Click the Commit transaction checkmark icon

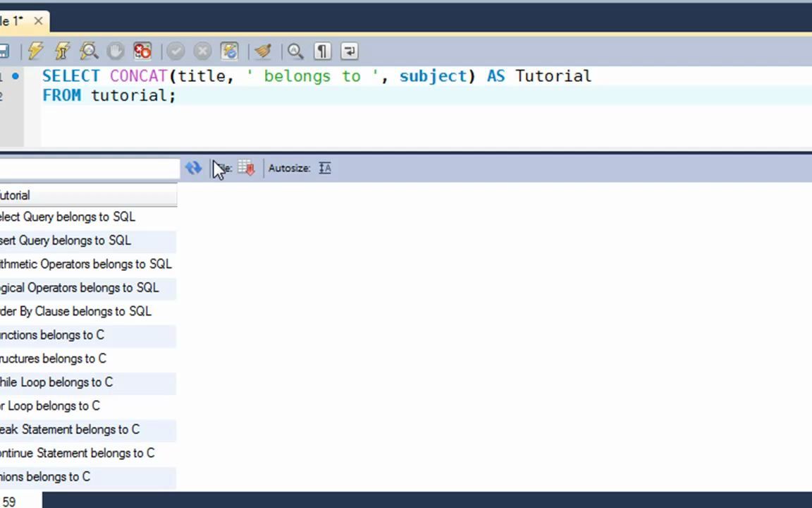pos(176,51)
